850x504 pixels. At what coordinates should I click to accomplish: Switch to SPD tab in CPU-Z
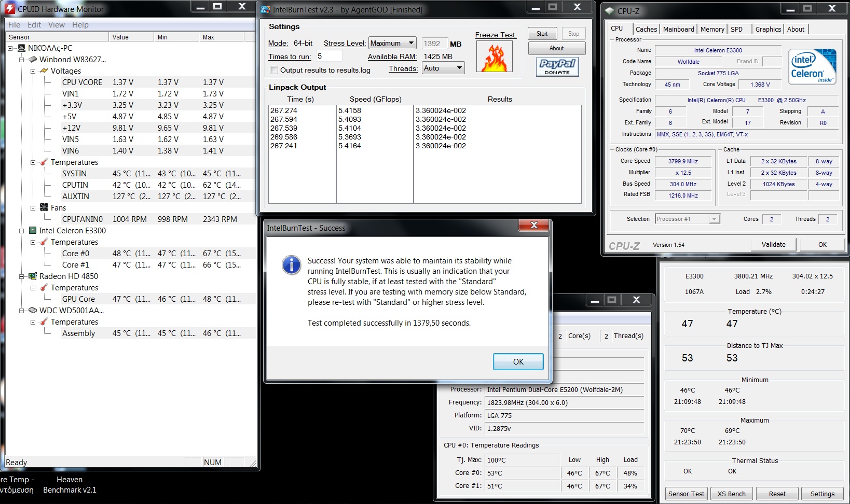(737, 30)
